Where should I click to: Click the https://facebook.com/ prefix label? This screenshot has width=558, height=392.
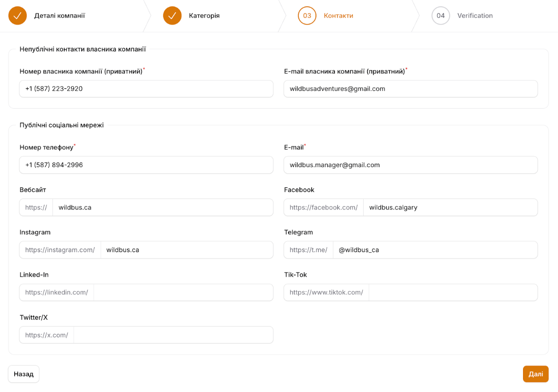tap(323, 207)
